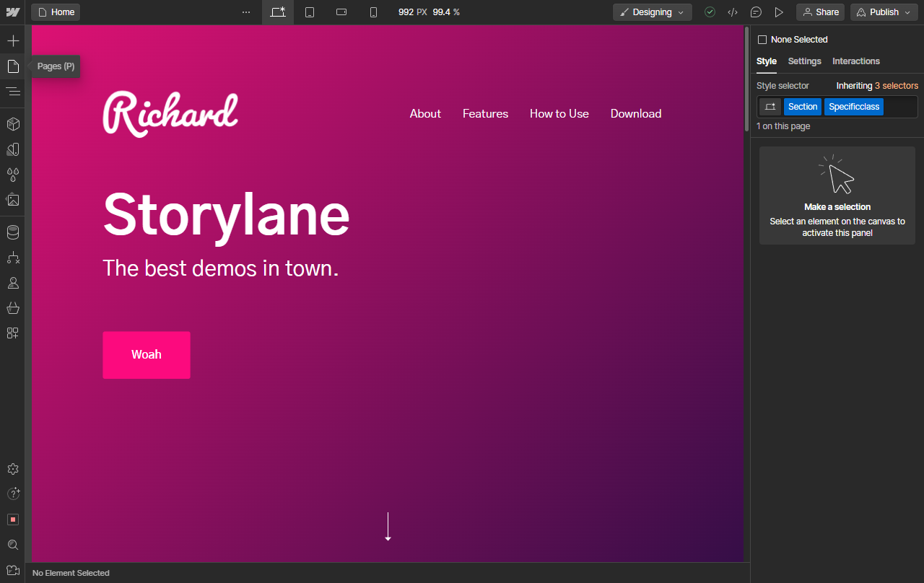
Task: Open site Settings gear in sidebar
Action: coord(13,469)
